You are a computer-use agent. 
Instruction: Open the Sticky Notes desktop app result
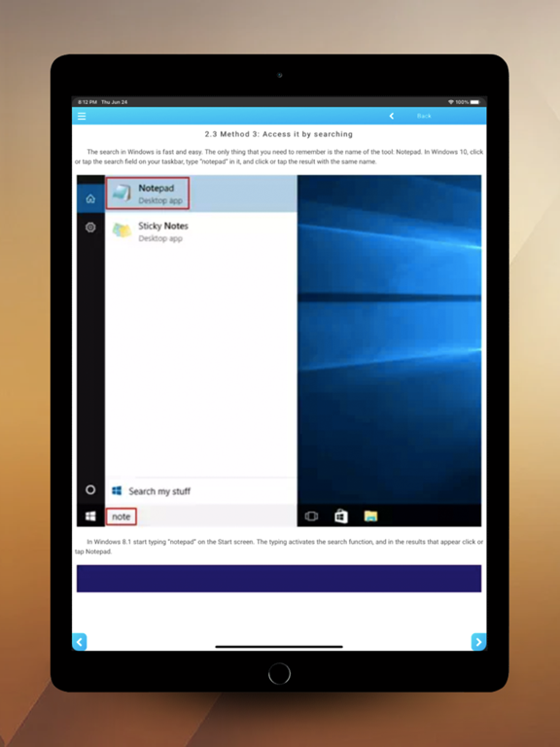click(x=201, y=231)
